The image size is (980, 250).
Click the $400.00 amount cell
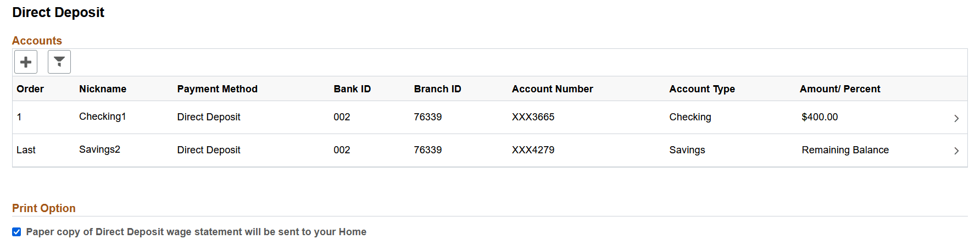pos(820,117)
